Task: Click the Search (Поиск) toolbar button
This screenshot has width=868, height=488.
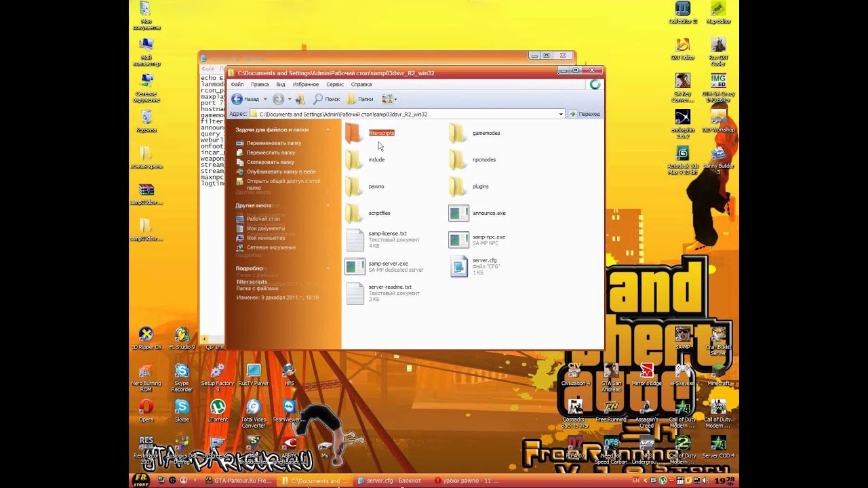Action: 326,99
